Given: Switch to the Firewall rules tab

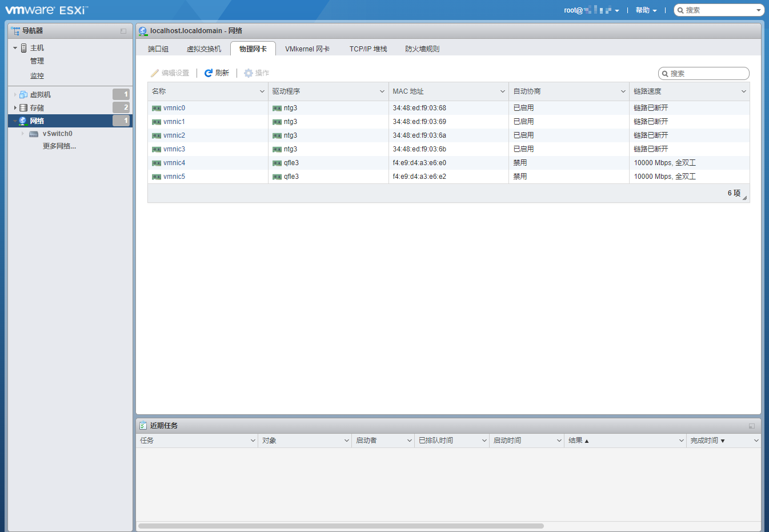Looking at the screenshot, I should click(422, 49).
